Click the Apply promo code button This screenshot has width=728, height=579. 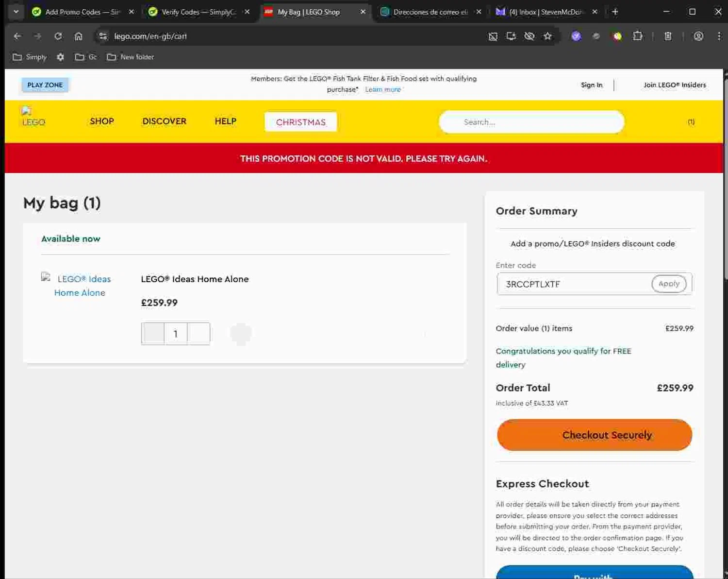(669, 284)
